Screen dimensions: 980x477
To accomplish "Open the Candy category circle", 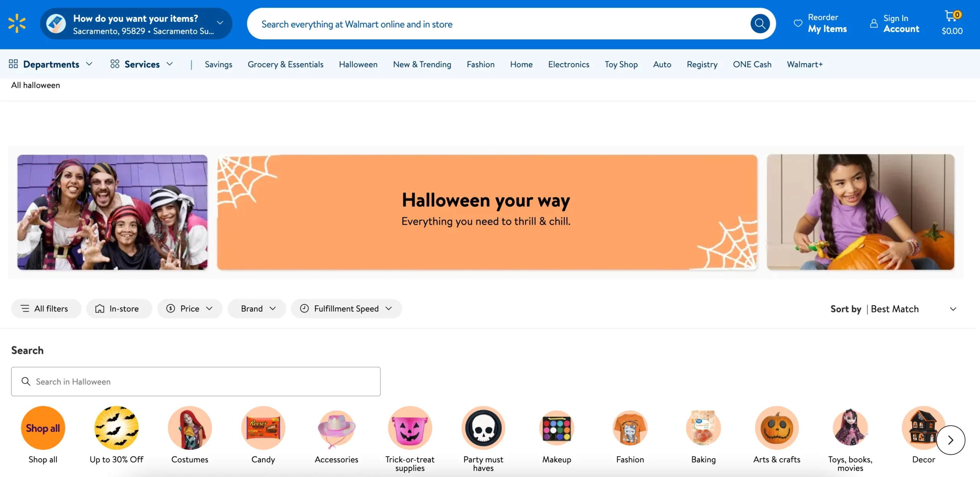I will click(x=263, y=428).
